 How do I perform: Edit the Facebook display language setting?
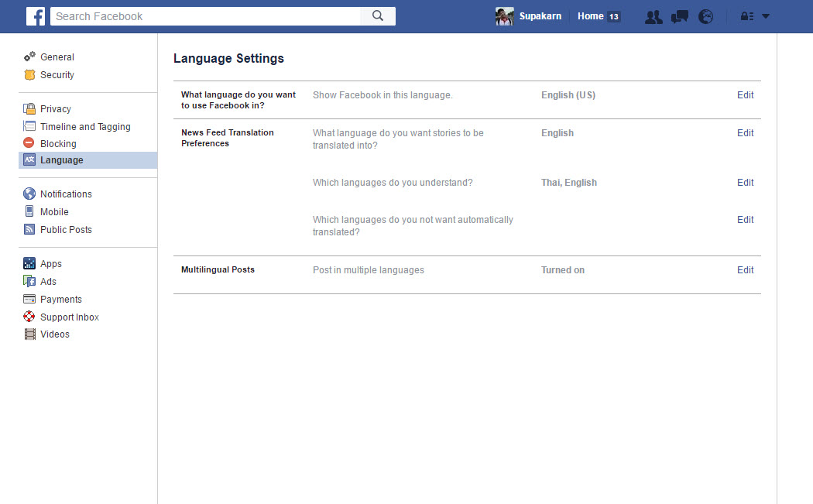tap(745, 95)
